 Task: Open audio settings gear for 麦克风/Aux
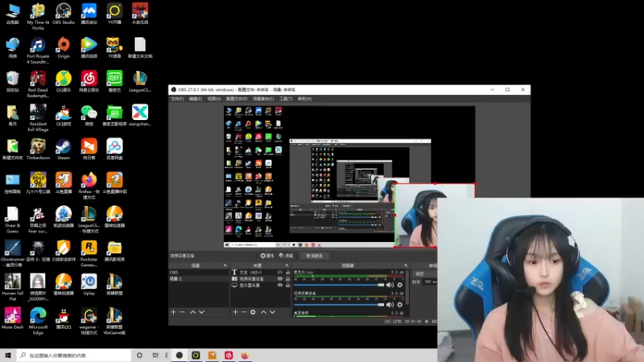399,285
